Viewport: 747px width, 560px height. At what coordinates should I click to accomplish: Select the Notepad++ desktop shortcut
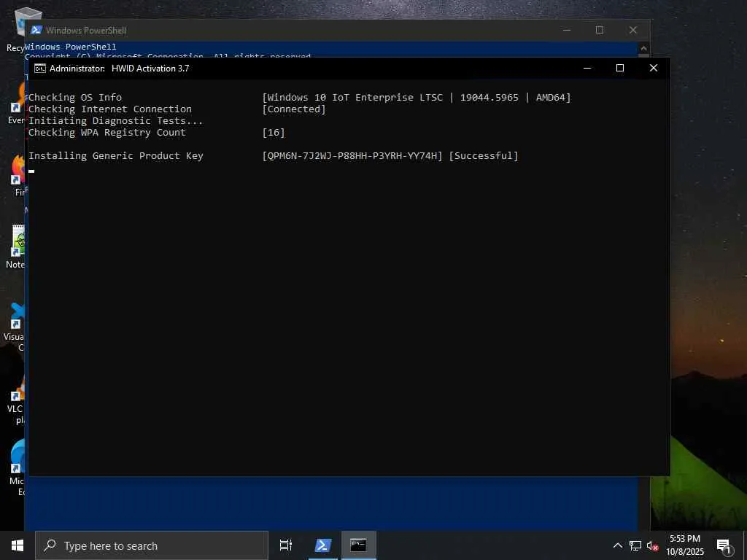coord(17,246)
